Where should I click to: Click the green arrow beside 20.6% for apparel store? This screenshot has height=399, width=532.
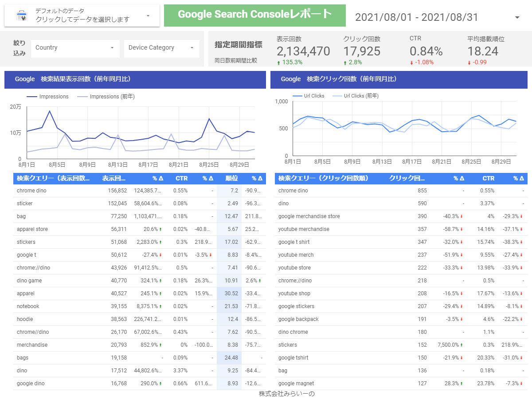[160, 229]
